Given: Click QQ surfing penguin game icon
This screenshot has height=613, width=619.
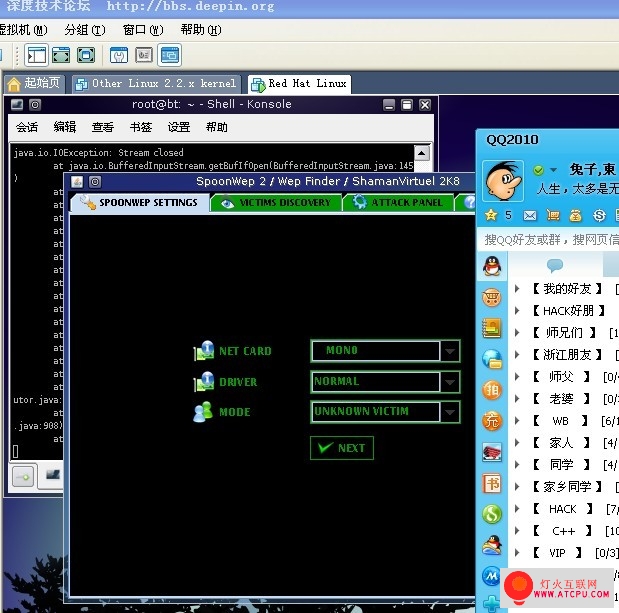Looking at the screenshot, I should pos(492,546).
